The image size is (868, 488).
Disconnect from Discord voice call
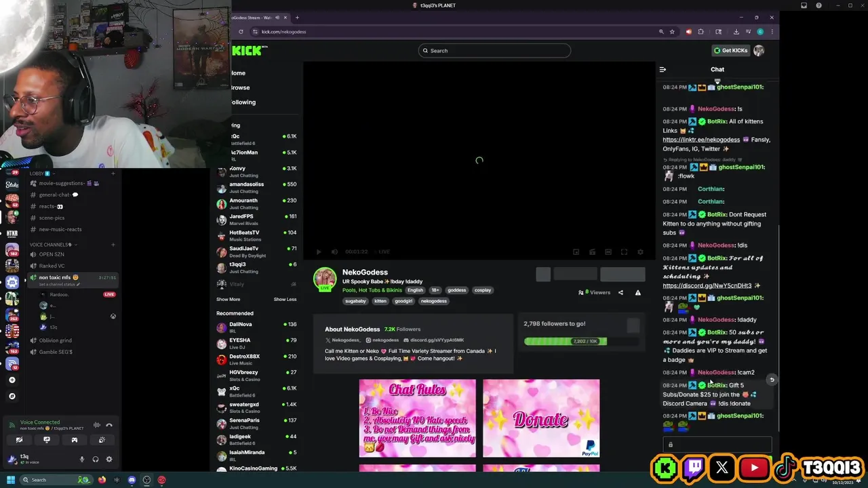[109, 425]
